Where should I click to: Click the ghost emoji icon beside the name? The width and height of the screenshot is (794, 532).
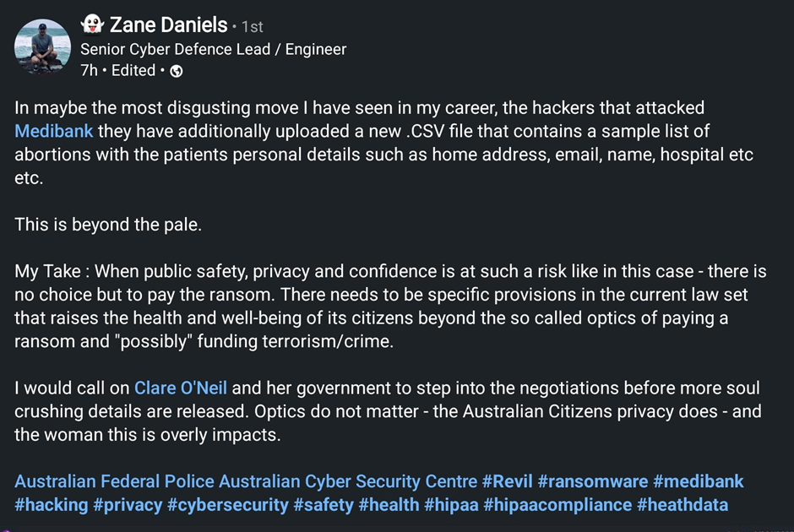coord(92,24)
